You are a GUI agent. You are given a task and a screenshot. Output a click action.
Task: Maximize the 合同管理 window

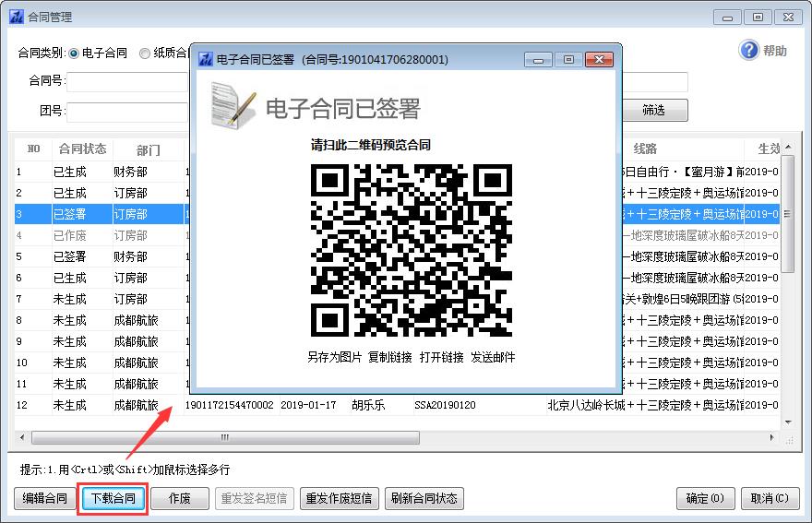[x=758, y=18]
